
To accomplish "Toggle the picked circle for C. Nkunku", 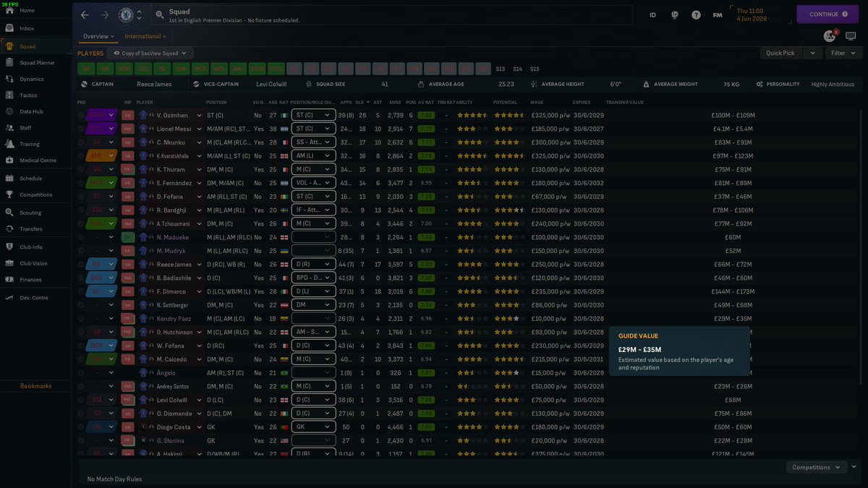I will [x=81, y=142].
